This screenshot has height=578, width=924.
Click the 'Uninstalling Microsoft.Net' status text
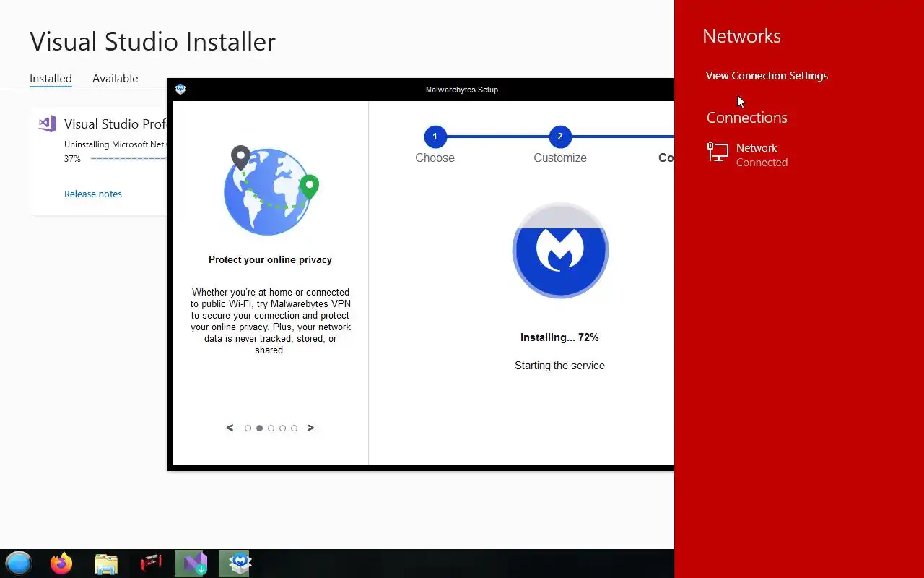115,144
